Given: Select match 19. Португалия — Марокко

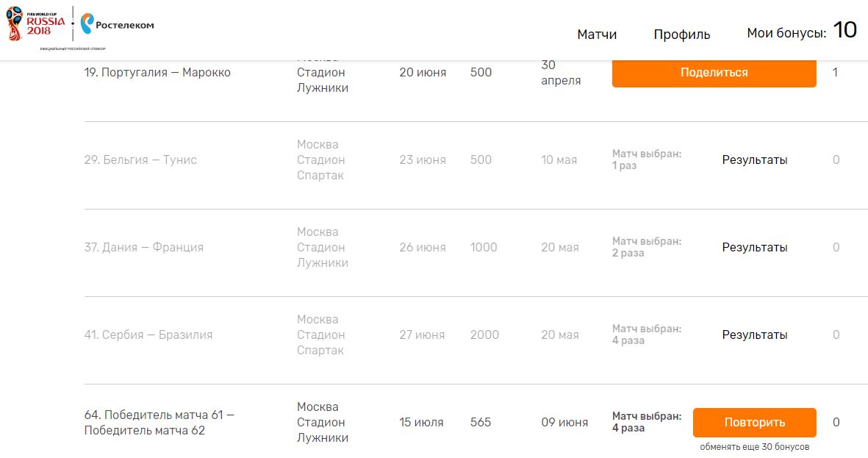Looking at the screenshot, I should click(x=157, y=72).
